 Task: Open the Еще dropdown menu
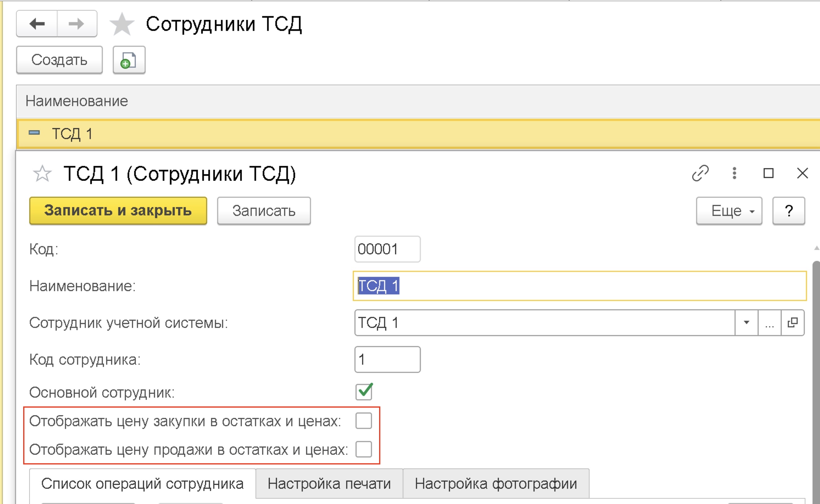[x=729, y=211]
